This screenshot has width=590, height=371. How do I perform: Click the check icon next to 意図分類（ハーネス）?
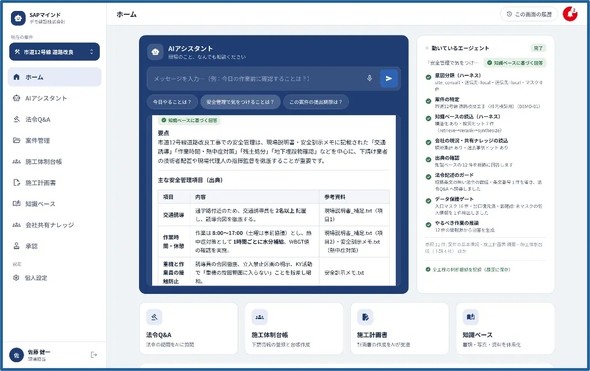tap(428, 77)
